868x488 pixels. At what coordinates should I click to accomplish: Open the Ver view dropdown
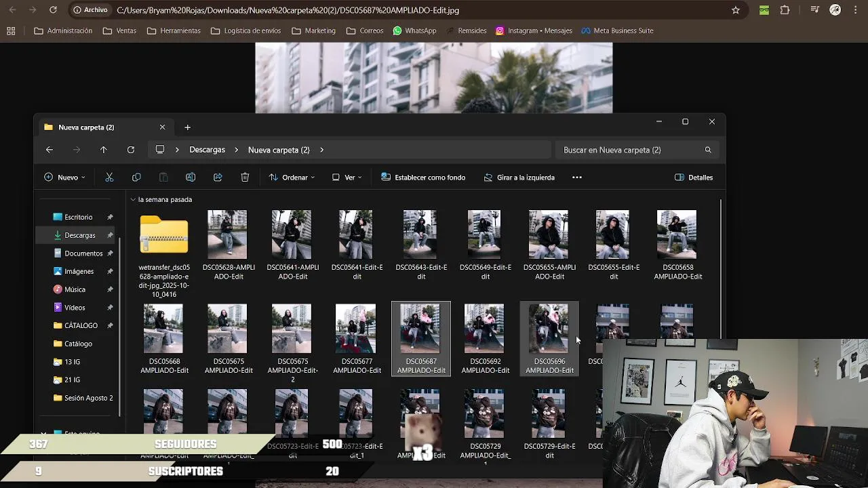click(x=347, y=178)
